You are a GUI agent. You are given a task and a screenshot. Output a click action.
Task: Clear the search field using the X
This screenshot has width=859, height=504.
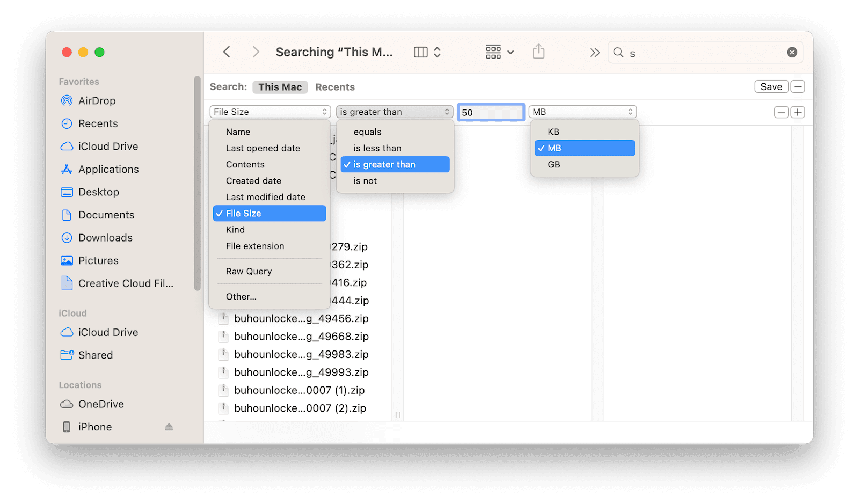click(x=792, y=52)
